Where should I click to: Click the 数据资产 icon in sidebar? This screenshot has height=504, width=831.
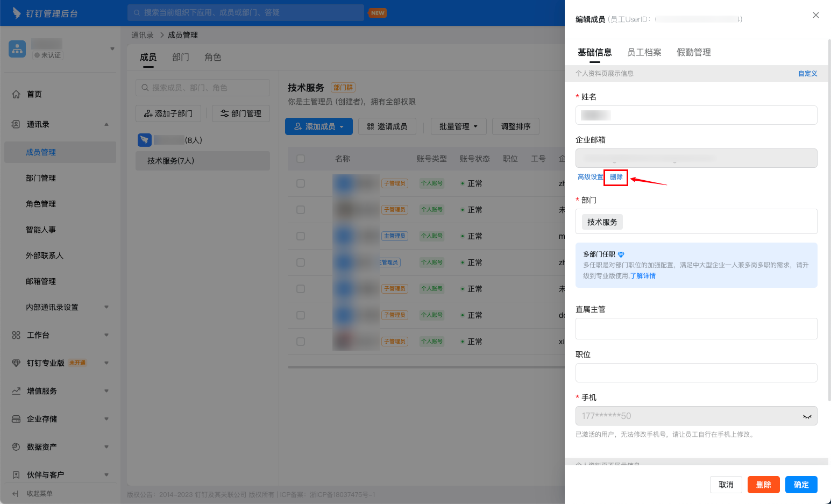[x=16, y=447]
